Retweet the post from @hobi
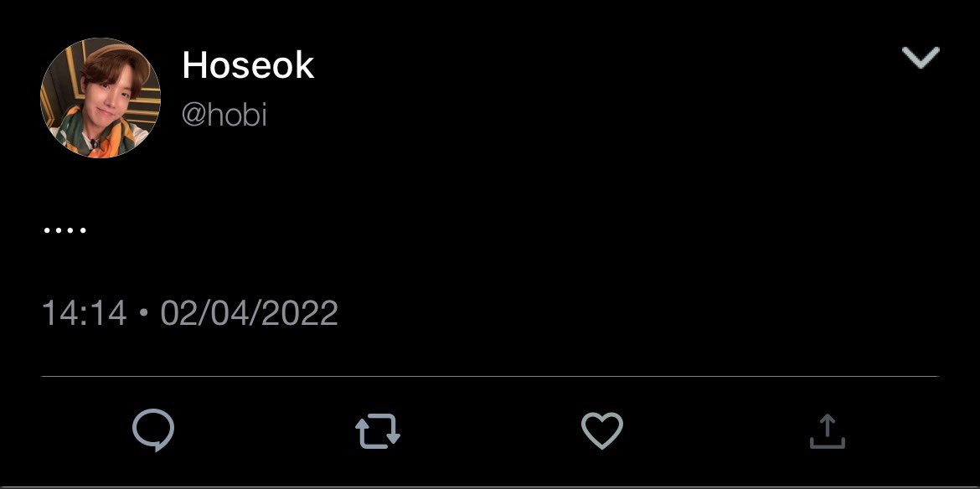 (x=378, y=431)
